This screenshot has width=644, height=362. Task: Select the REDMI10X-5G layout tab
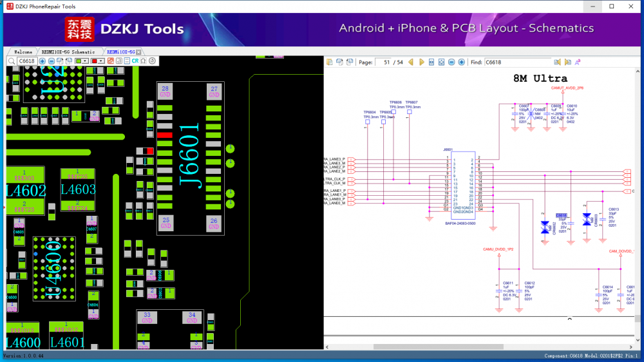click(121, 52)
